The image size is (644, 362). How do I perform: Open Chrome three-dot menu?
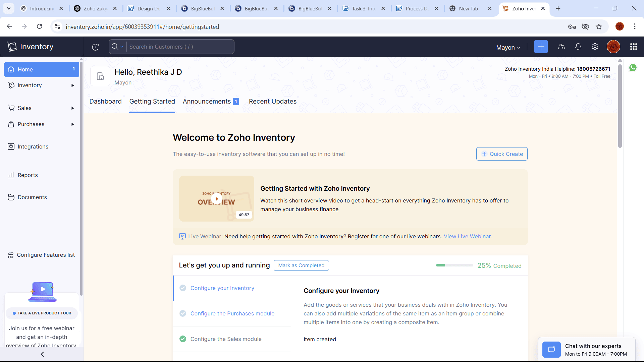click(x=635, y=26)
